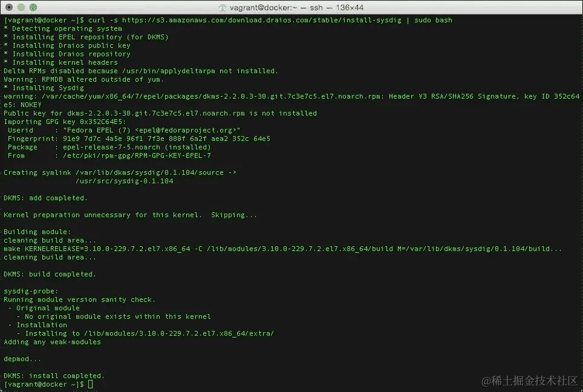This screenshot has height=392, width=583.
Task: Click the 'sysdig-probe:' line
Action: click(x=31, y=291)
